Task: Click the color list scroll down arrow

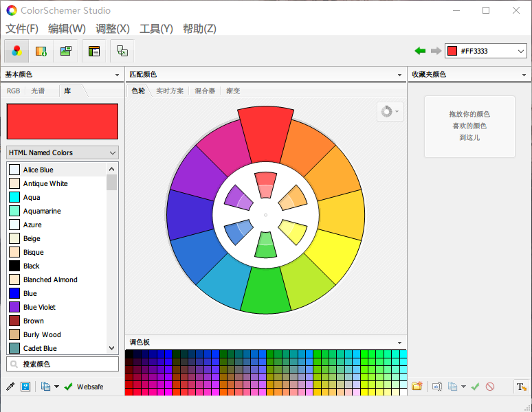Action: [x=111, y=348]
